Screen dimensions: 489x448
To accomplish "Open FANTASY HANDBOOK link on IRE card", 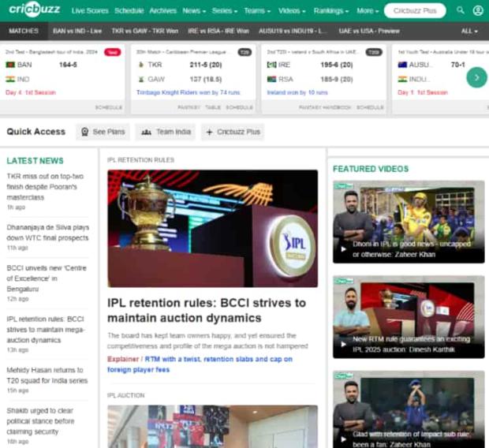I will [x=325, y=107].
